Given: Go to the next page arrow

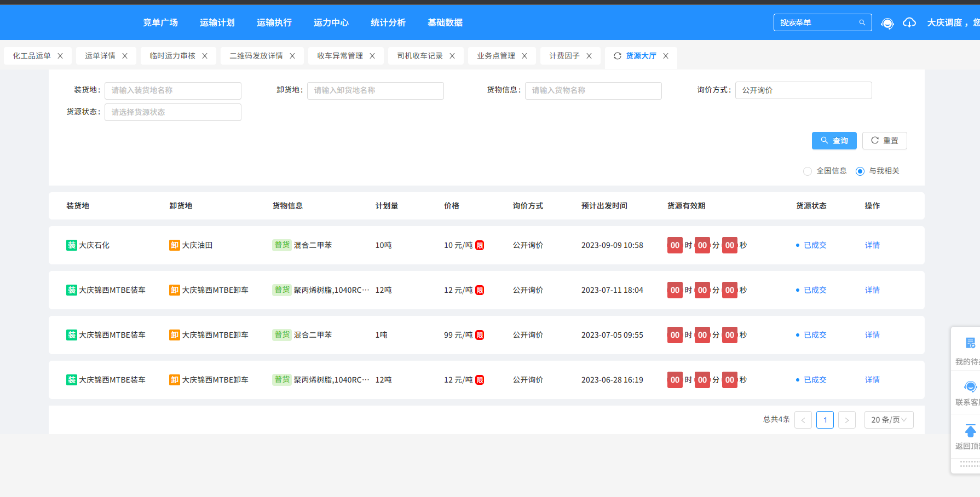Looking at the screenshot, I should [x=847, y=420].
